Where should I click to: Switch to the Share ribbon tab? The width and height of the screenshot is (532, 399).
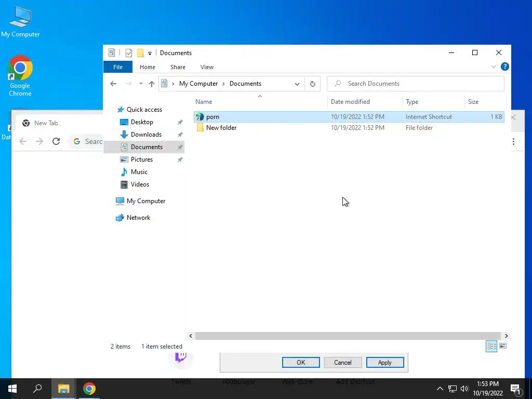pos(178,67)
